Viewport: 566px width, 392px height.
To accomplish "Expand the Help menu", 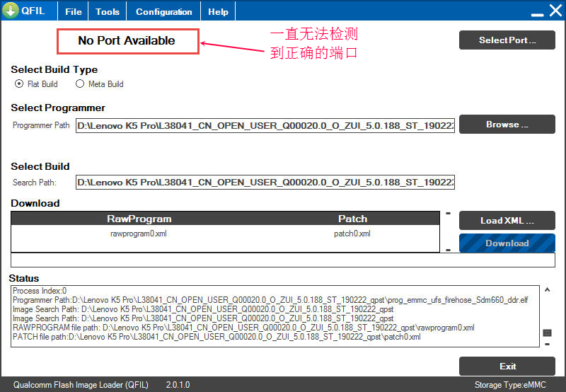I will pos(219,12).
